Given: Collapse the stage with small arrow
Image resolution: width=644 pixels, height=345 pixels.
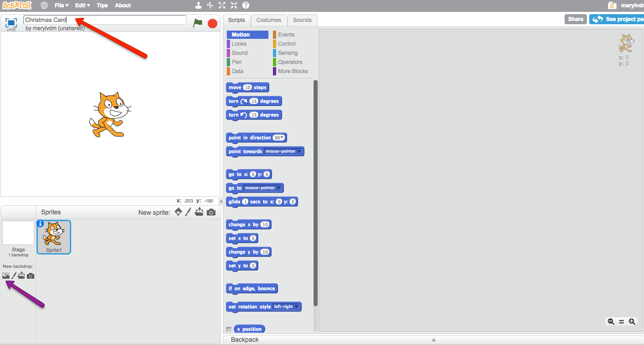Looking at the screenshot, I should 221,201.
